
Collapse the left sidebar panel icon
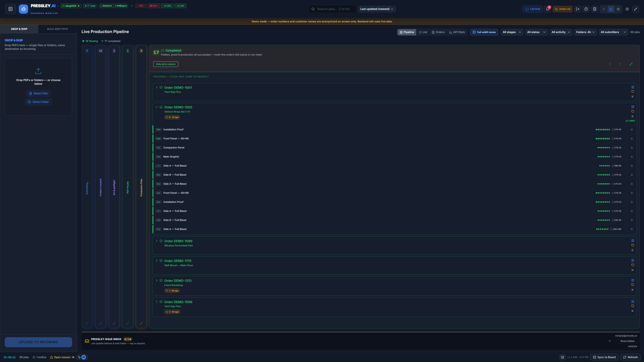click(x=11, y=9)
